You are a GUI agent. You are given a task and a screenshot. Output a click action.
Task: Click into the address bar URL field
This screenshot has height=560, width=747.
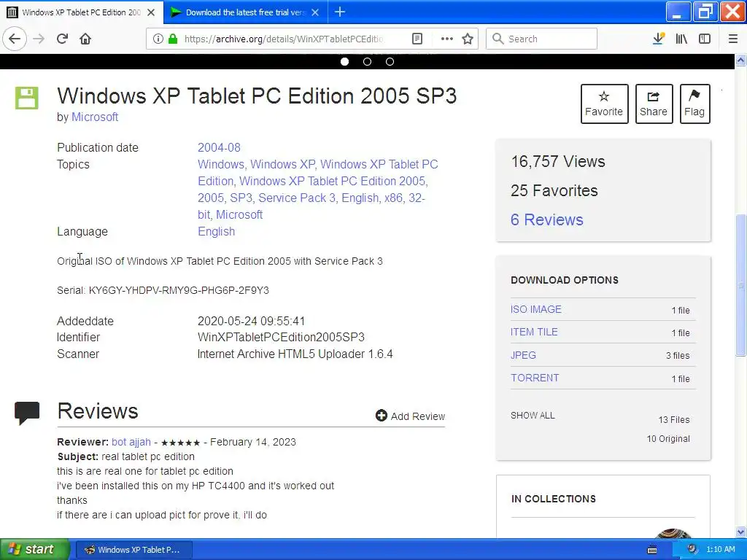pyautogui.click(x=284, y=39)
